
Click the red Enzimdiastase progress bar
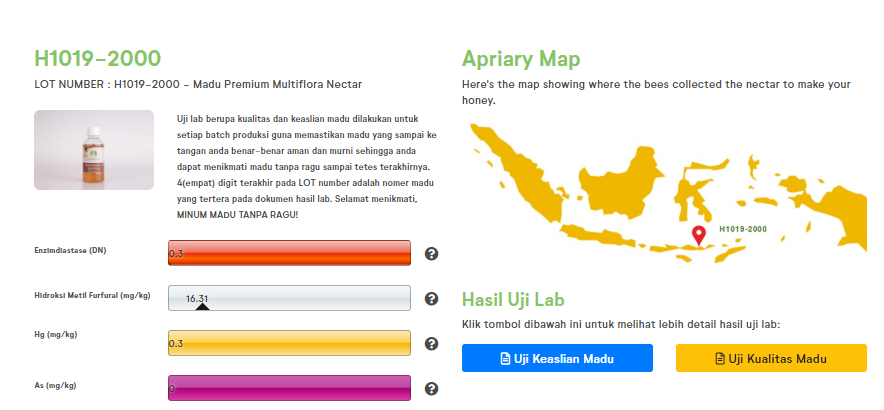click(290, 253)
